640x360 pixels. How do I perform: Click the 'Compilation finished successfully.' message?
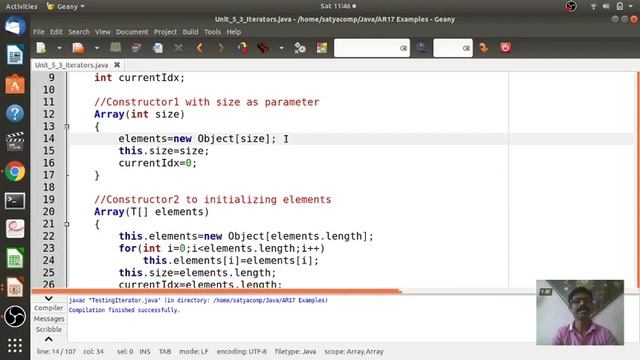(x=124, y=310)
